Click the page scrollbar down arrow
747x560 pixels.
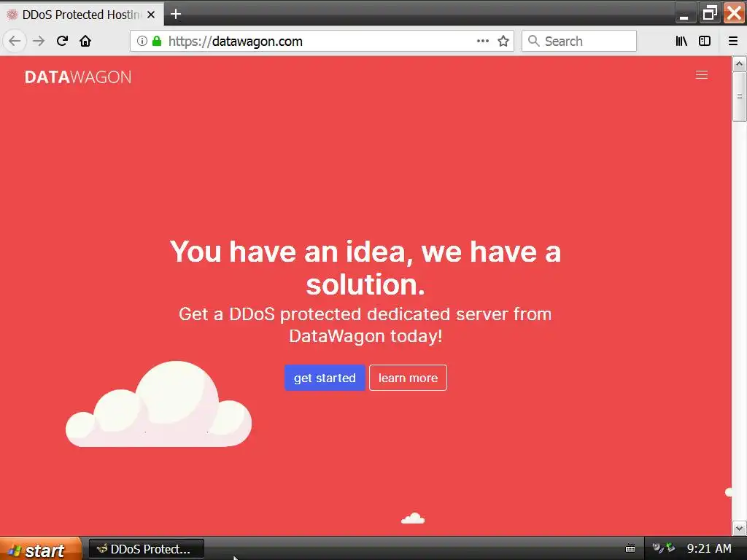pyautogui.click(x=739, y=528)
